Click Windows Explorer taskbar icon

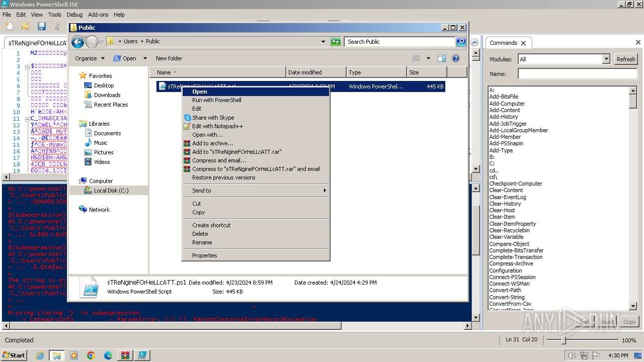coord(56,355)
